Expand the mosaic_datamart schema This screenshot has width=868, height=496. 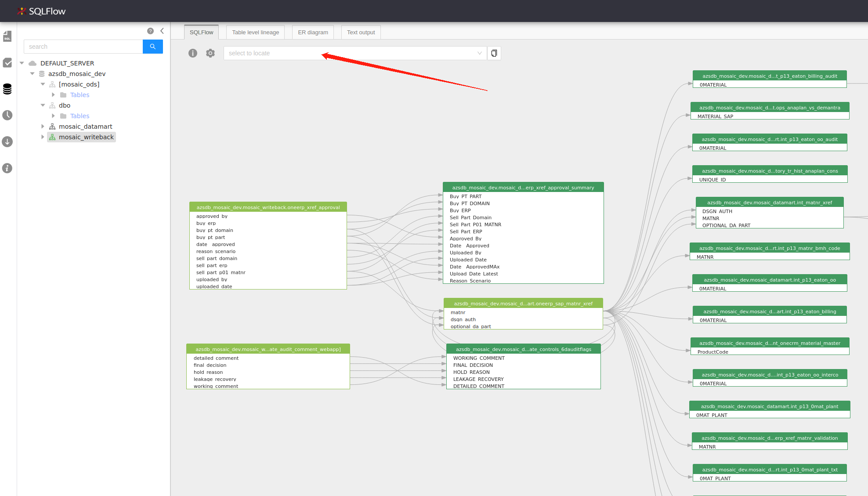(43, 127)
